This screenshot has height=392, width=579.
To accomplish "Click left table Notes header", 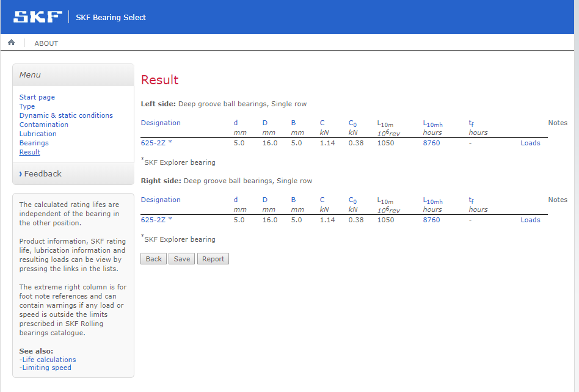I will click(x=558, y=123).
